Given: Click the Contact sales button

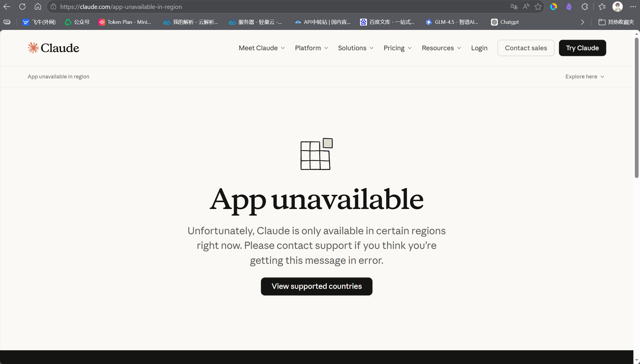Looking at the screenshot, I should coord(526,48).
